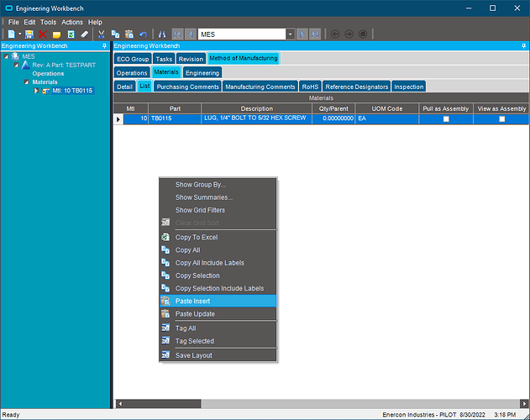Click the red Delete toolbar icon

(x=42, y=34)
